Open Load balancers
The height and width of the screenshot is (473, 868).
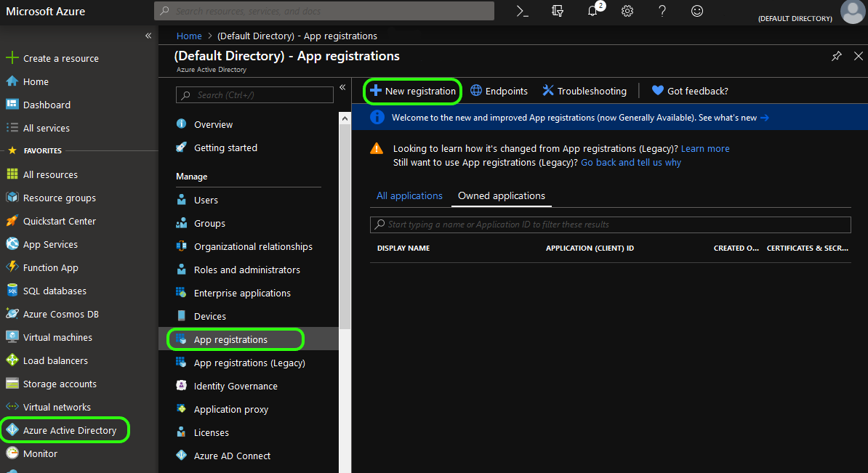[47, 360]
